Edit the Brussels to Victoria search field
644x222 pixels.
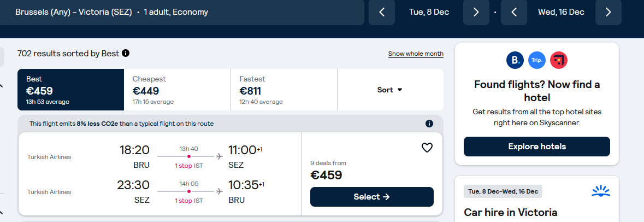click(x=182, y=12)
